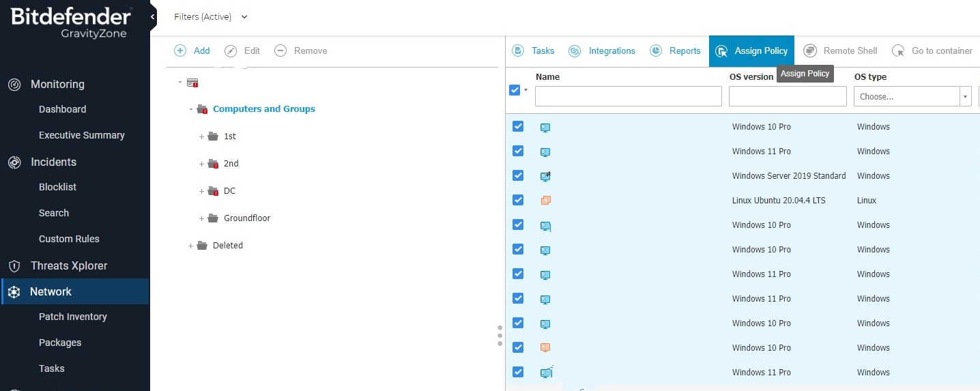Uncheck the Linux Ubuntu 20.04.4 LTS row

click(518, 200)
